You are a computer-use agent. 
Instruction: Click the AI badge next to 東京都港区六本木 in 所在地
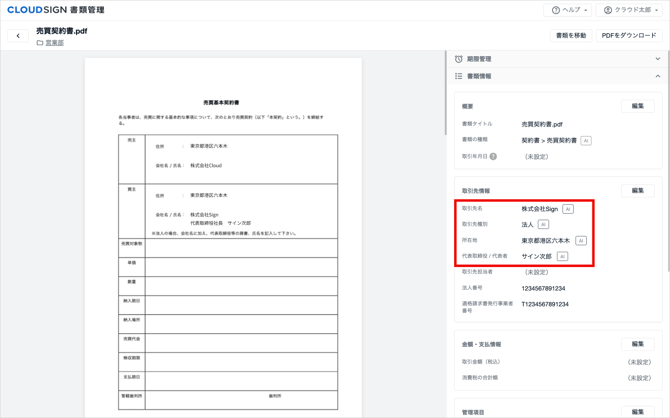(581, 241)
